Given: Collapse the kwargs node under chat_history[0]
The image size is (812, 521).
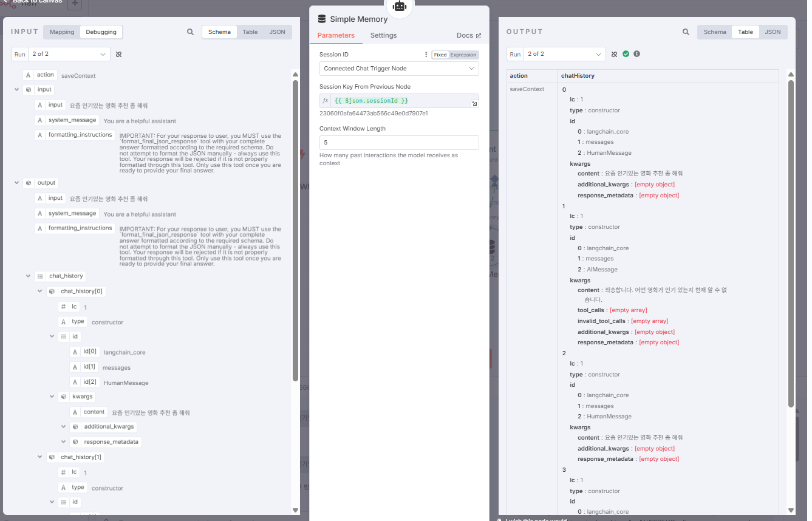Looking at the screenshot, I should pyautogui.click(x=52, y=397).
